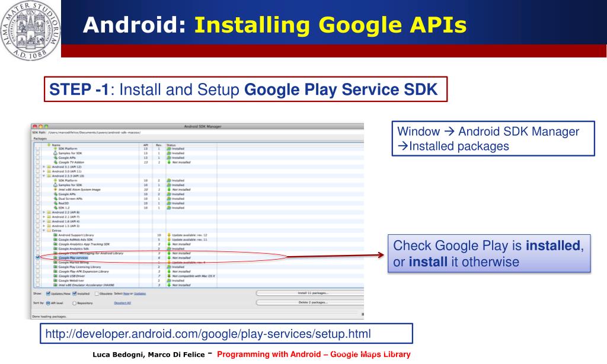Click Intel x86 Atom System Image icon
The image size is (607, 364).
pyautogui.click(x=55, y=189)
